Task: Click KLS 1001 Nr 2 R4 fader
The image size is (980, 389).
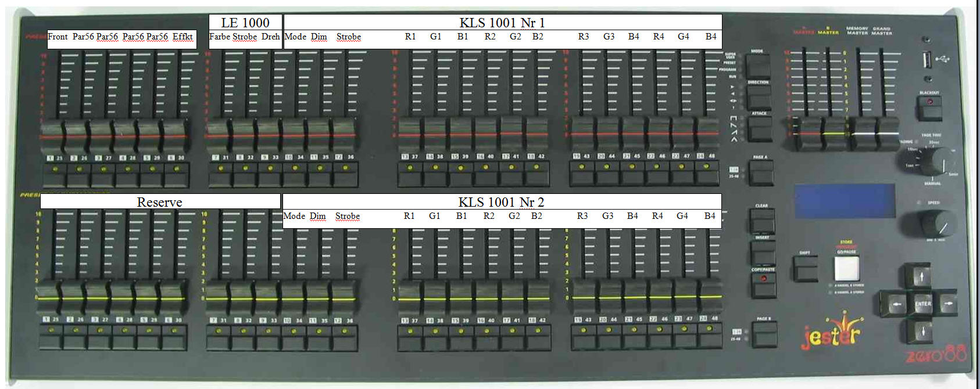Action: tap(659, 297)
